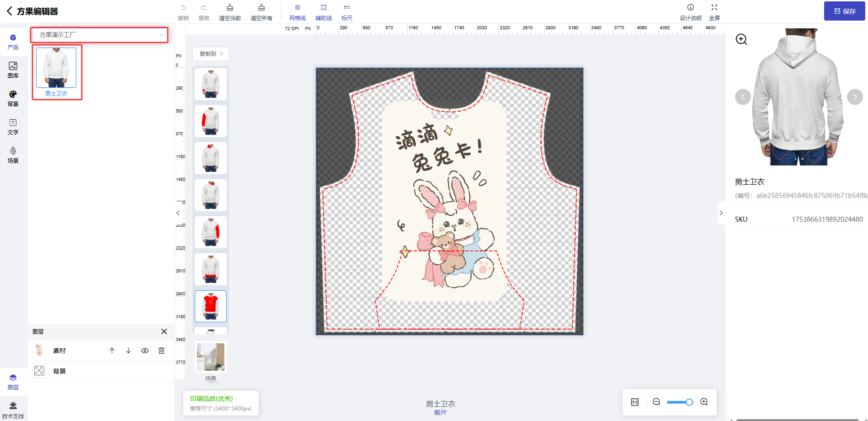868x421 pixels.
Task: Open the 产品 product tab
Action: 13,42
